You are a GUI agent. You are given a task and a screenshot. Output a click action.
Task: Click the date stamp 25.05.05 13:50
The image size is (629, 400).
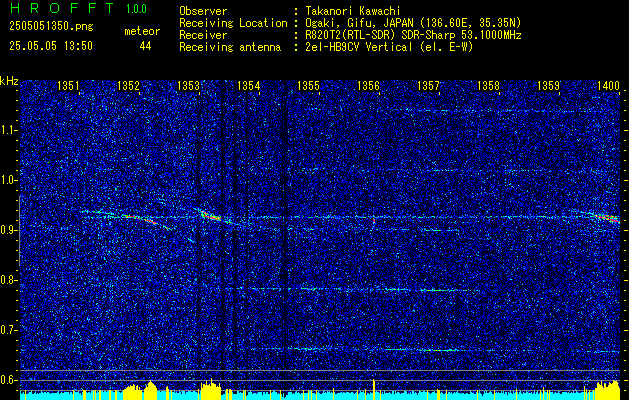pyautogui.click(x=51, y=46)
